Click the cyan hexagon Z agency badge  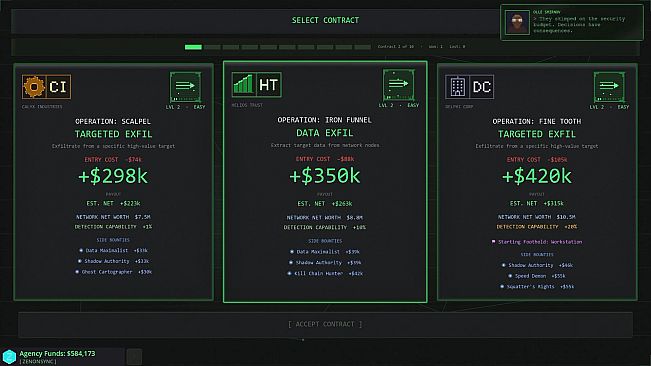coord(9,356)
